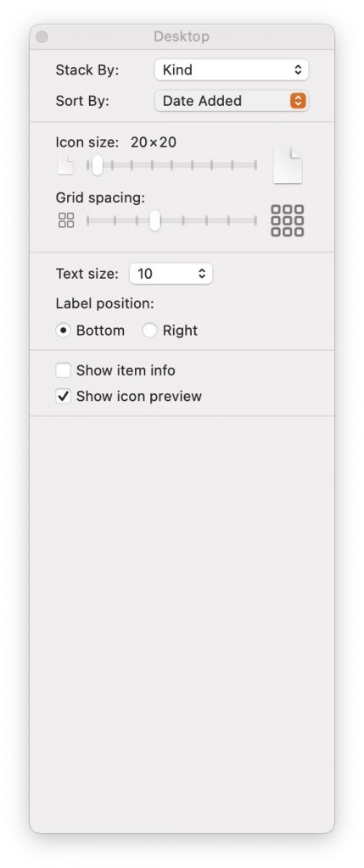Click the Icon size slider thumb
The width and height of the screenshot is (364, 868).
(x=97, y=165)
